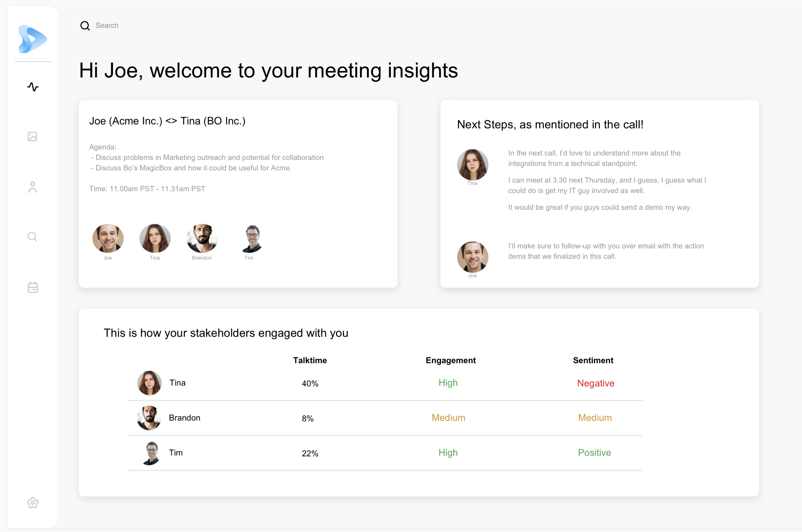This screenshot has height=532, width=802.
Task: Open the calendar icon in sidebar
Action: [32, 287]
